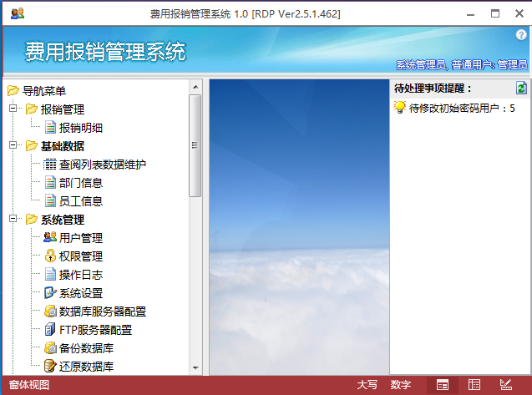This screenshot has height=395, width=532.
Task: Click the 系统管理员, 普通用户: 管理员 label
Action: tap(461, 64)
